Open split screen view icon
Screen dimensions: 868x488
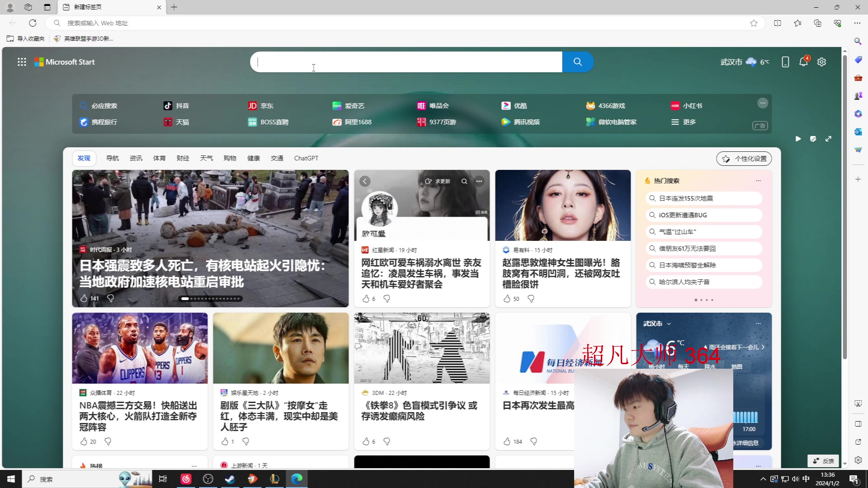coord(778,23)
